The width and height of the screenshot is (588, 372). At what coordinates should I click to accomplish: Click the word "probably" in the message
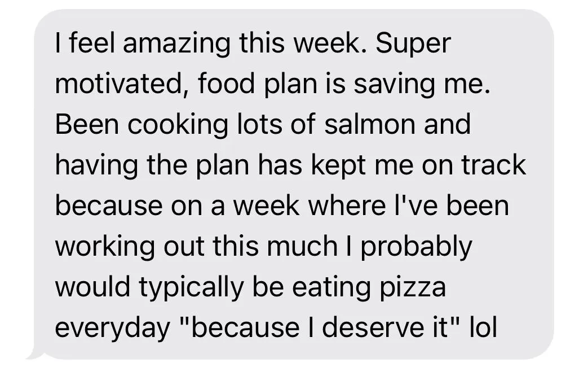[x=416, y=246]
